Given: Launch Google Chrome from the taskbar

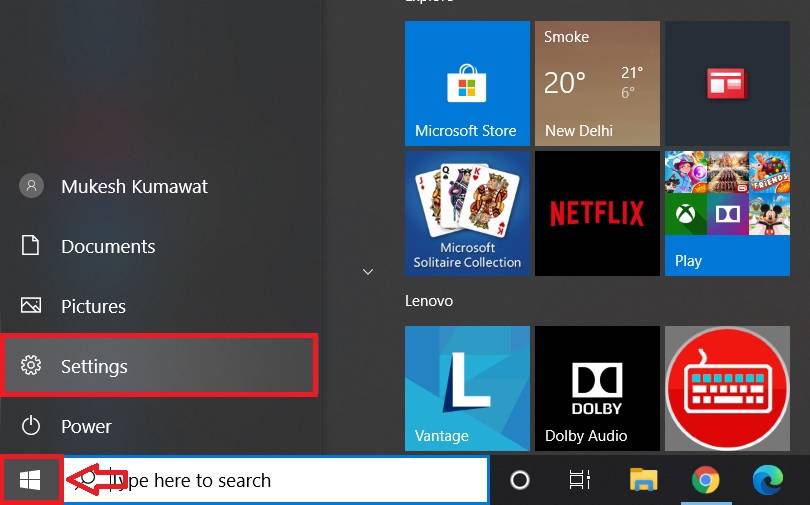Looking at the screenshot, I should [706, 480].
